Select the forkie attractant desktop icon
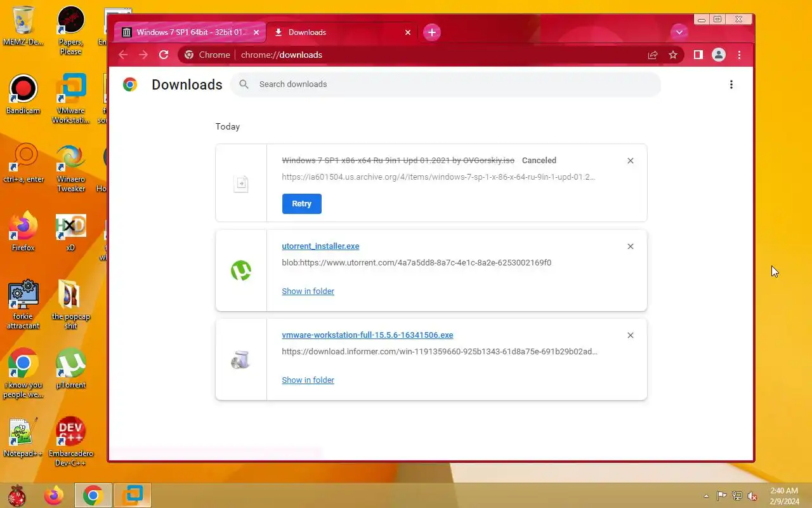Screen dimensions: 812x508 point(23,305)
